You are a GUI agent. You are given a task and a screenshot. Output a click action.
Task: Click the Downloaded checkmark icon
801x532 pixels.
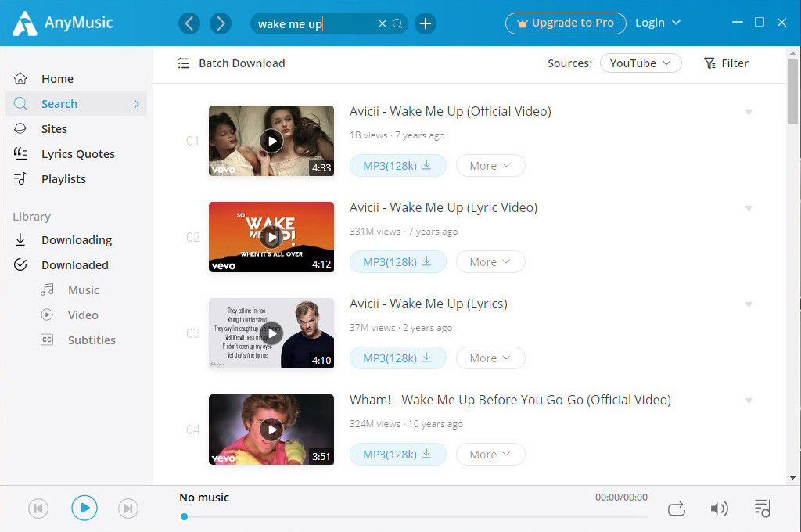[20, 264]
